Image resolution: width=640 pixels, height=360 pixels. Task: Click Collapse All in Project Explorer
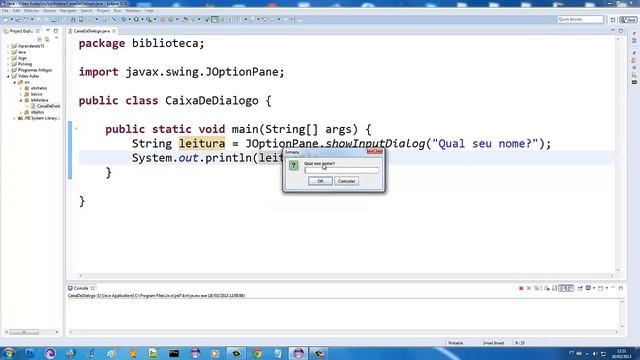point(40,39)
